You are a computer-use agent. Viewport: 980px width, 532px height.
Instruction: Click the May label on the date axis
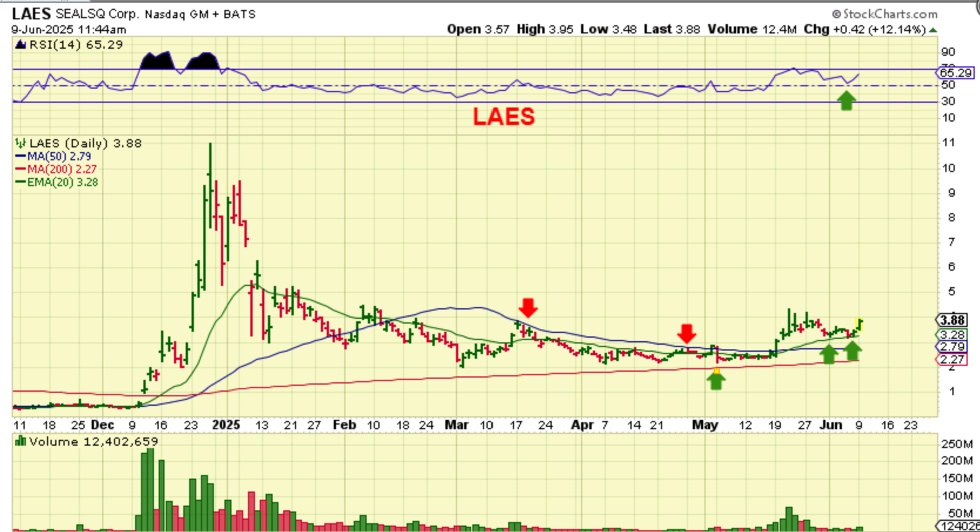click(705, 425)
